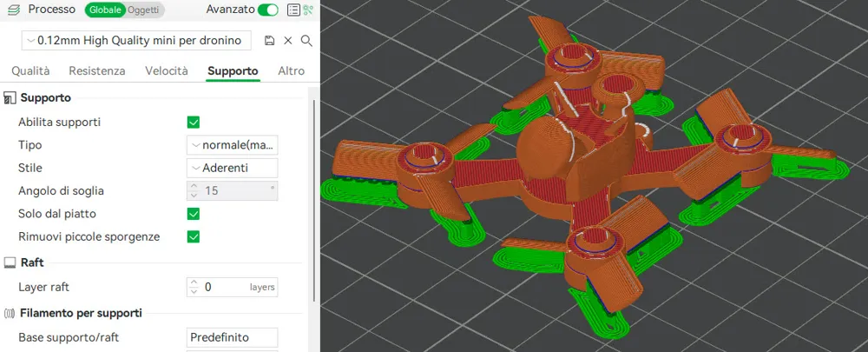Open the settings search magnifier

pyautogui.click(x=306, y=41)
